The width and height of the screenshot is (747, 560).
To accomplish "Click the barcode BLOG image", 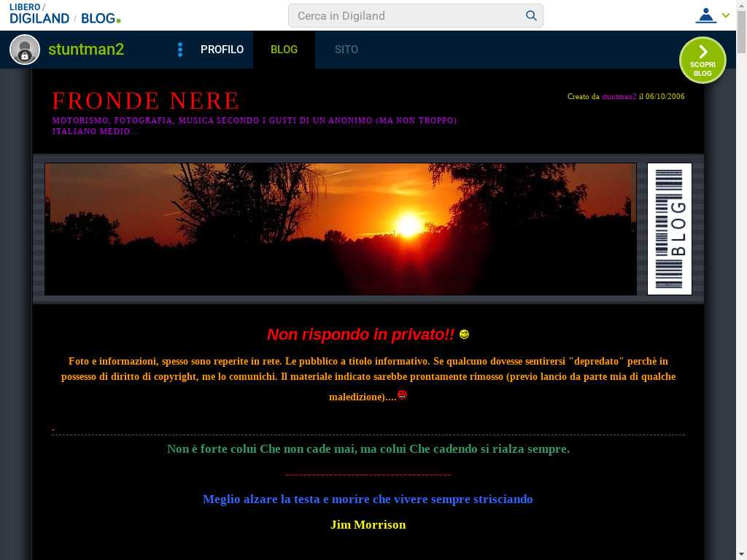I will coord(669,229).
